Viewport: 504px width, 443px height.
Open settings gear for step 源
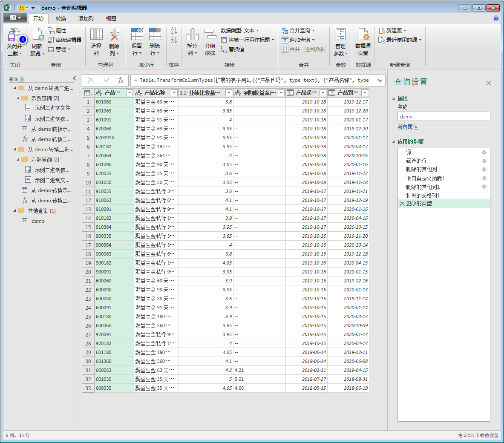click(x=484, y=152)
